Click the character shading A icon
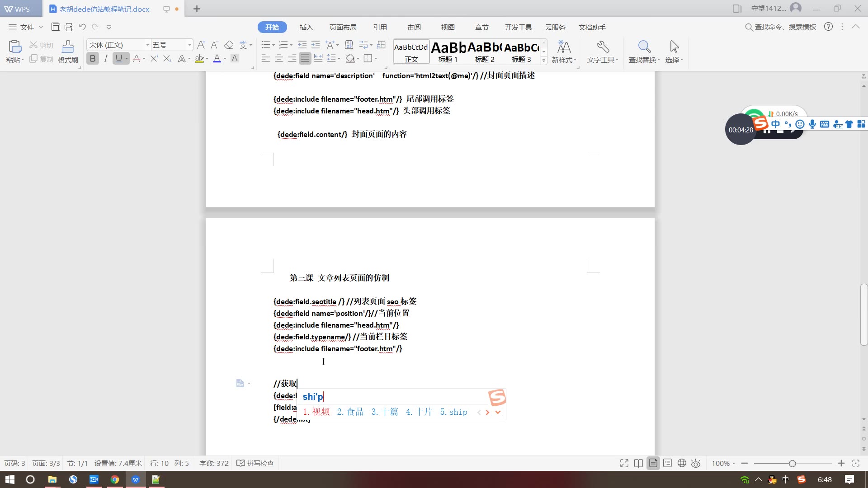Image resolution: width=868 pixels, height=488 pixels. [x=234, y=58]
